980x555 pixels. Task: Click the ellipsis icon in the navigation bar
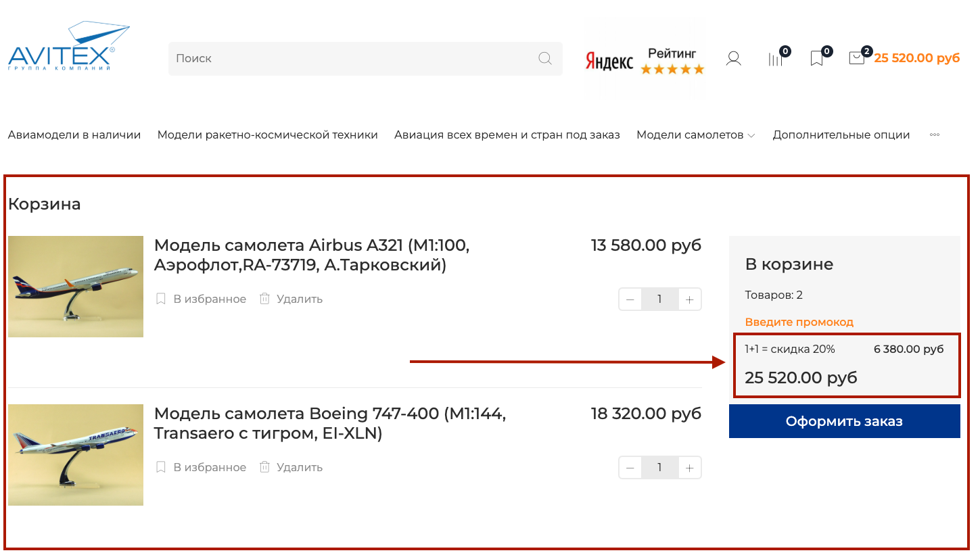click(x=934, y=135)
